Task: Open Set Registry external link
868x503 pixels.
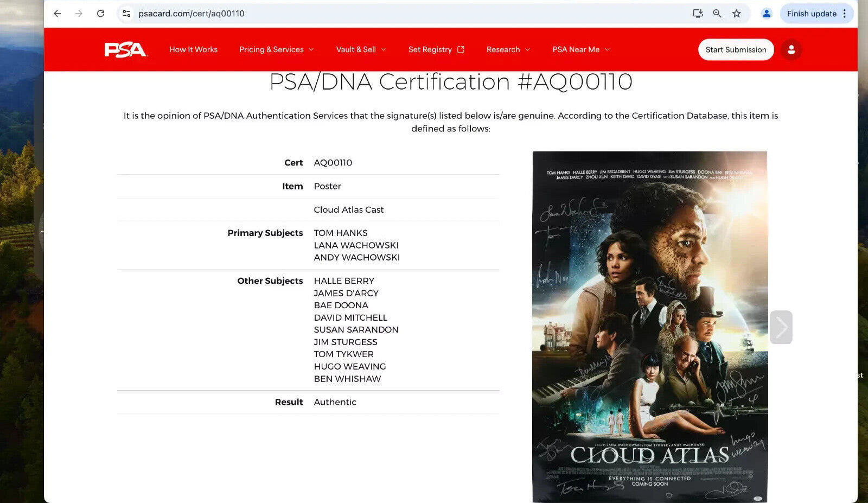Action: pyautogui.click(x=436, y=49)
